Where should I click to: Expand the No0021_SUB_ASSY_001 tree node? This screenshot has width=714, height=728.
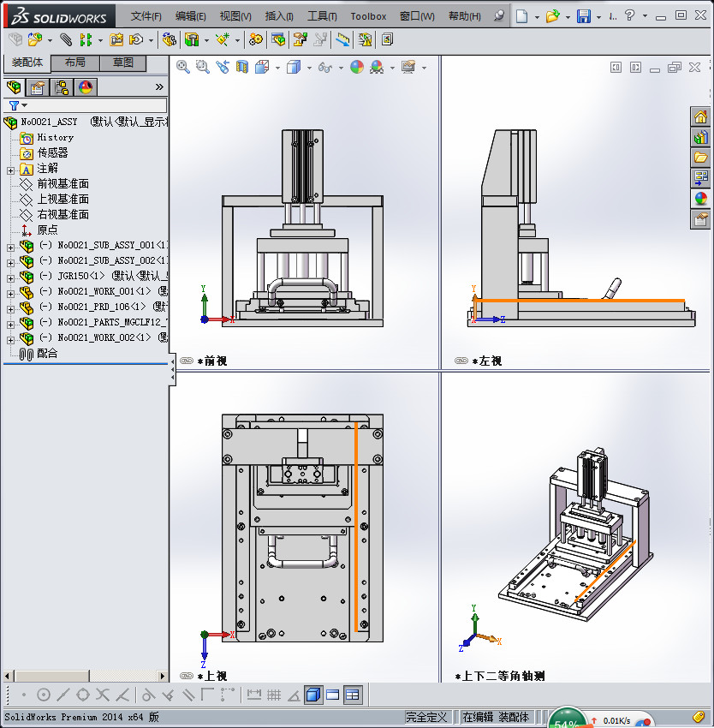coord(11,246)
